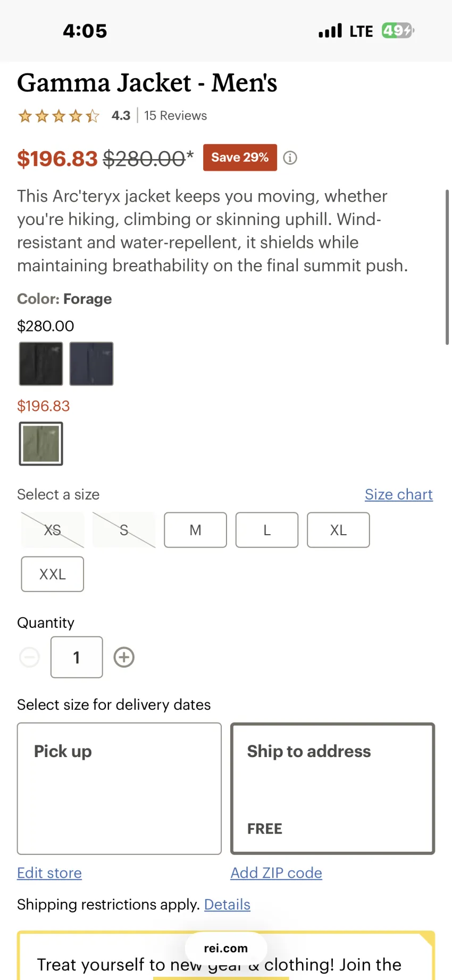Screen dimensions: 452x980
Task: Choose Ship to address option
Action: tap(333, 788)
